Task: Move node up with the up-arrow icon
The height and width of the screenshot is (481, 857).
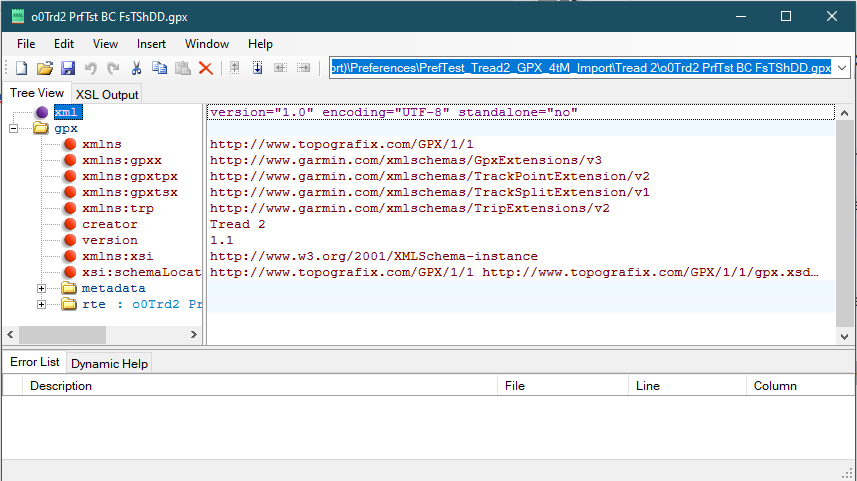Action: (234, 68)
